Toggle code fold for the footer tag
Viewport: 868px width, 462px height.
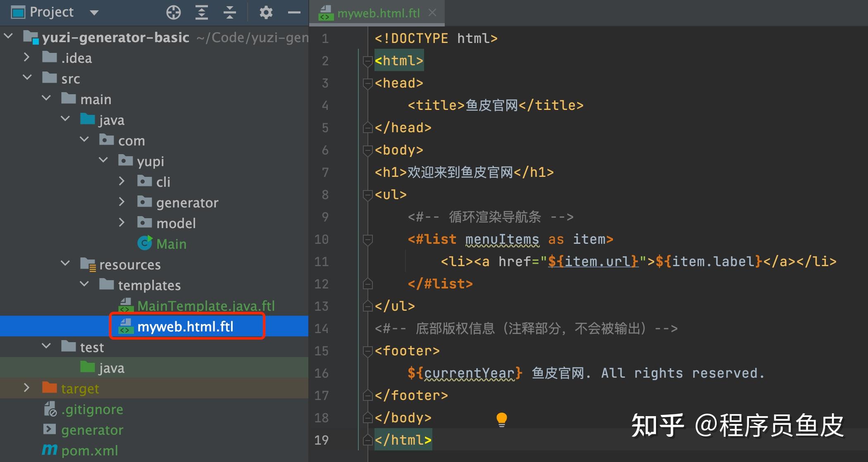367,351
